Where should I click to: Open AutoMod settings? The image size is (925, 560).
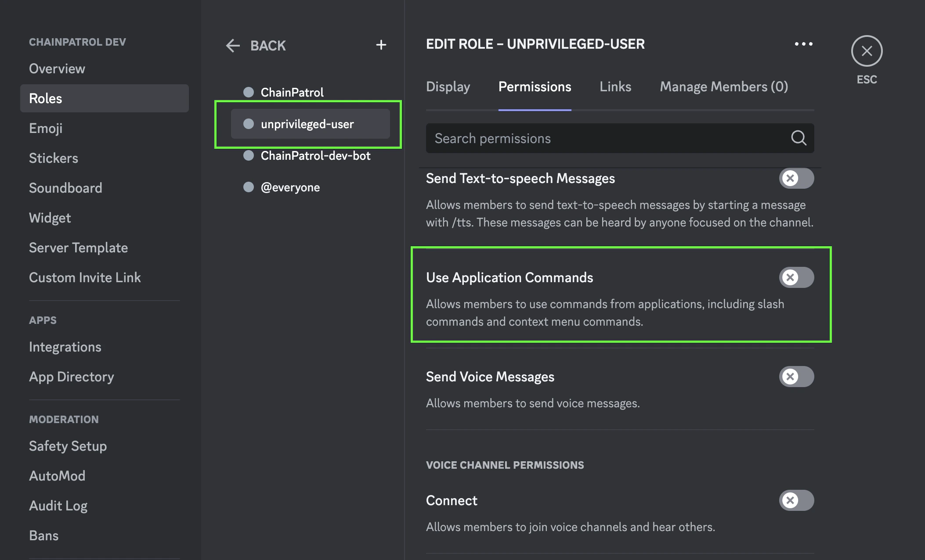[105, 476]
